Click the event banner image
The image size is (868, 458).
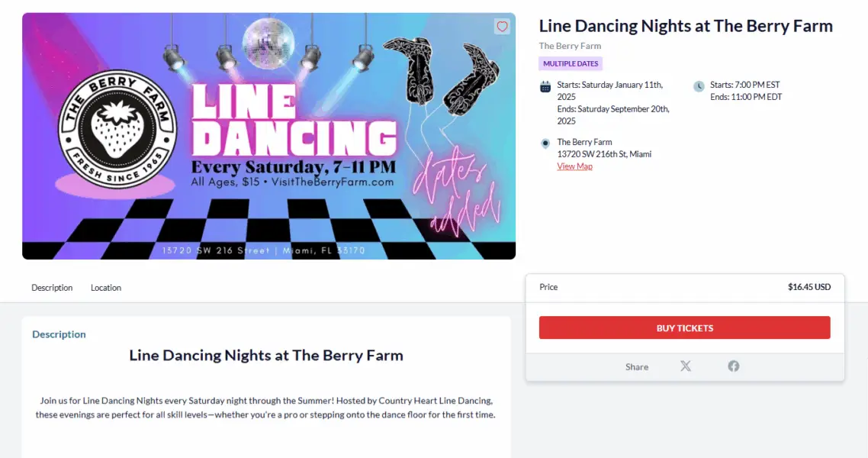click(268, 136)
